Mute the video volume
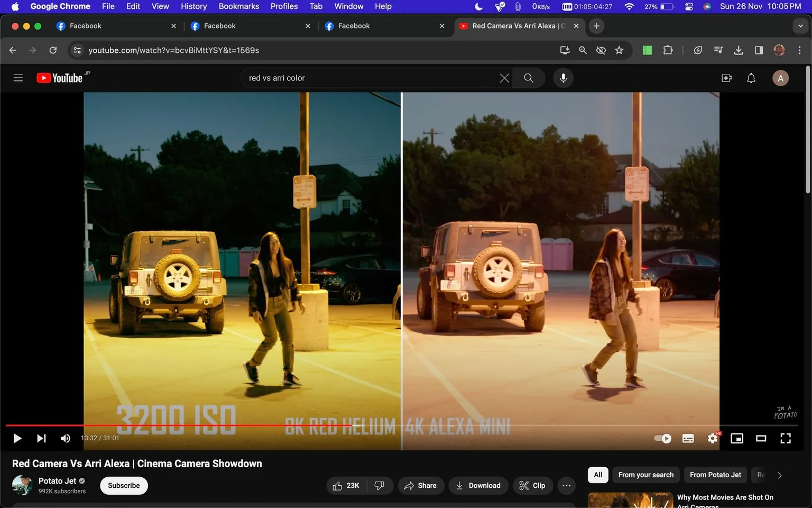Screen dimensions: 812x508 (x=65, y=438)
